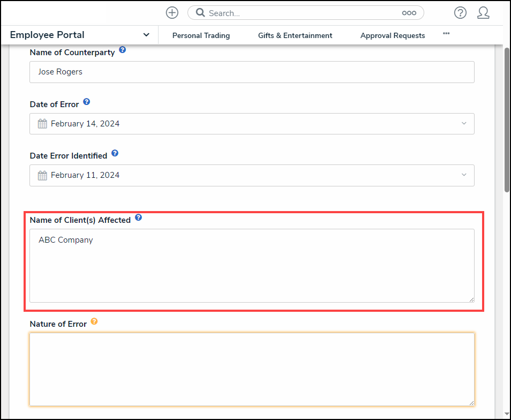
Task: Expand the Employee Portal dropdown
Action: click(x=146, y=35)
